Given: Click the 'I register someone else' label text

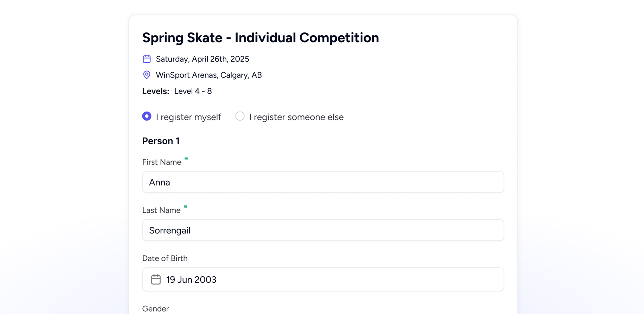Looking at the screenshot, I should [296, 117].
